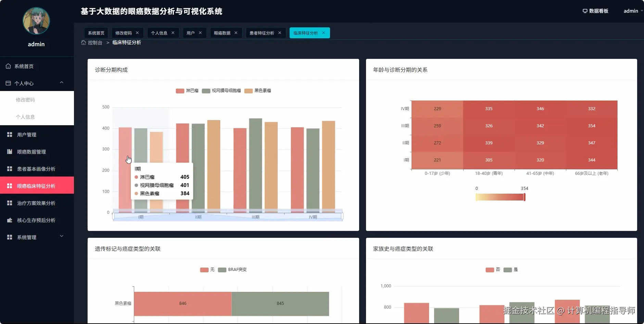Click heatmap cell showing 354
The image size is (644, 324).
point(592,126)
